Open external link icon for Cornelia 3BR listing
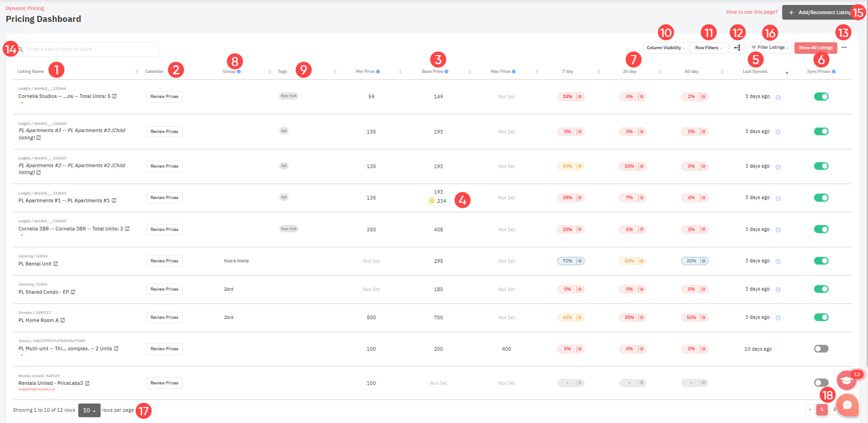 point(127,229)
